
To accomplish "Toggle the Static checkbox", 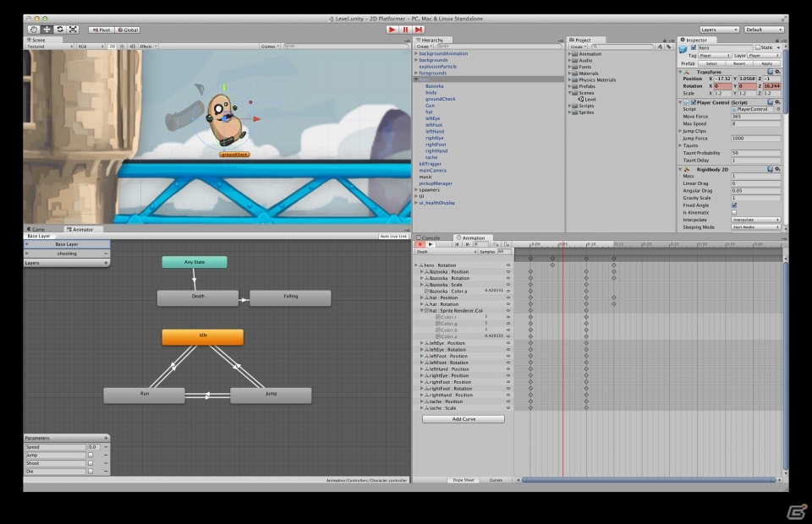I will [x=758, y=47].
